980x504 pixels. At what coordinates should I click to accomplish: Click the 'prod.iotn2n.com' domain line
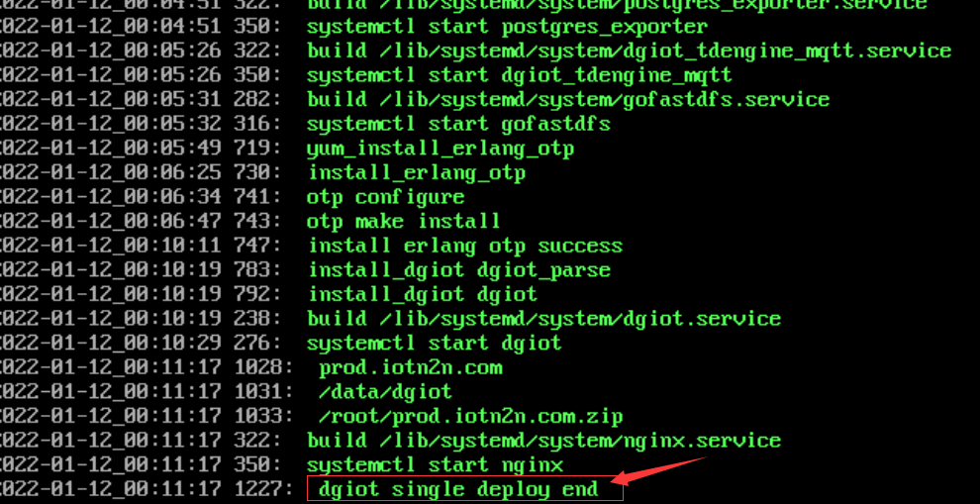point(411,367)
